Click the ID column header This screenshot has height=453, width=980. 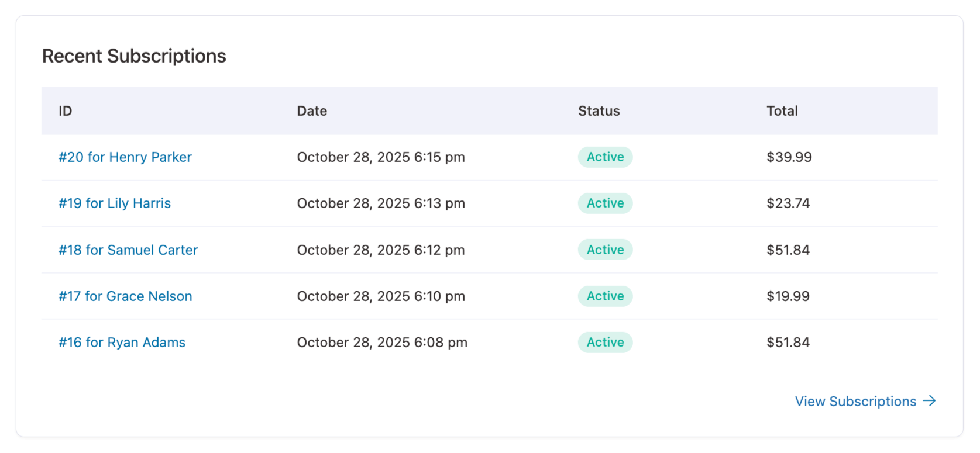click(65, 110)
